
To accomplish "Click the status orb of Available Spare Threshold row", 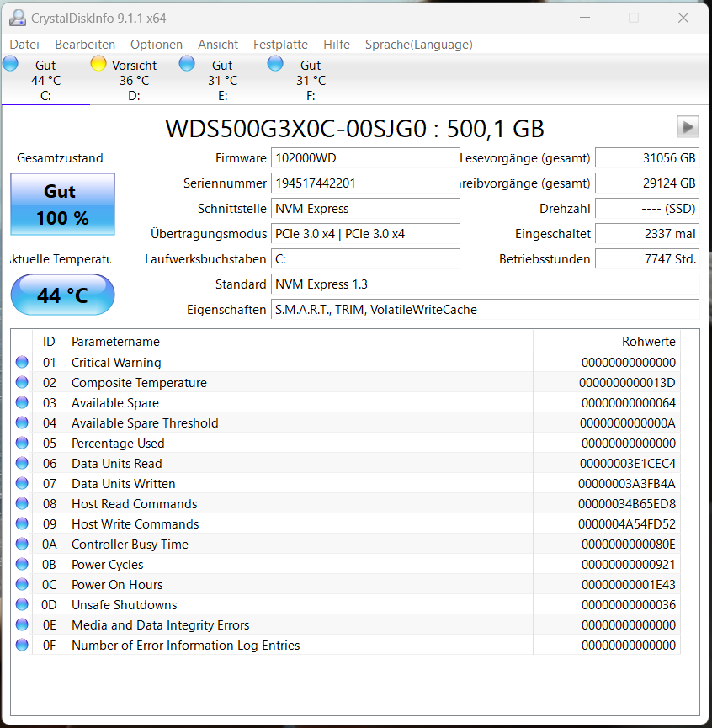I will (x=22, y=422).
